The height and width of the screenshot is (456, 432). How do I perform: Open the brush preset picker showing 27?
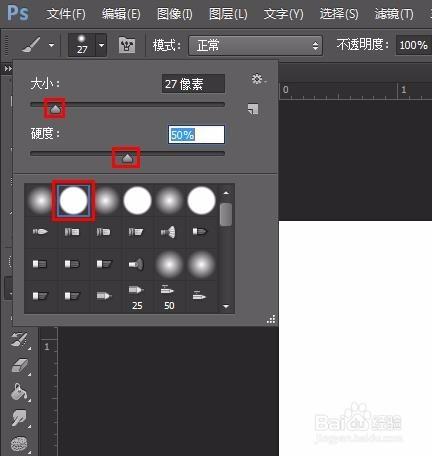click(82, 45)
